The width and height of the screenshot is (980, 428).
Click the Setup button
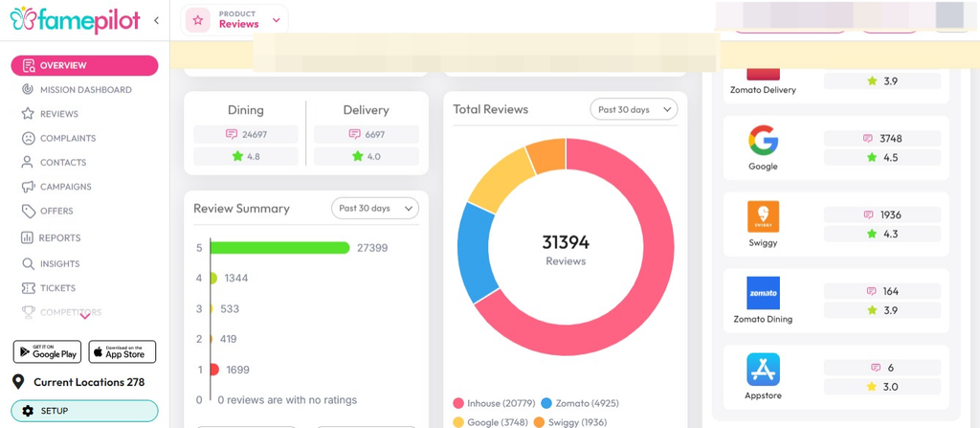tap(84, 411)
